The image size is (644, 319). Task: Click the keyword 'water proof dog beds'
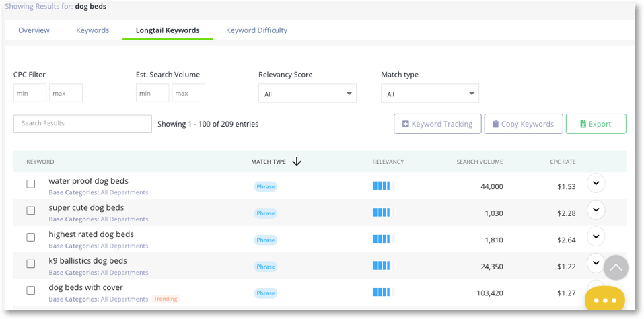(88, 181)
